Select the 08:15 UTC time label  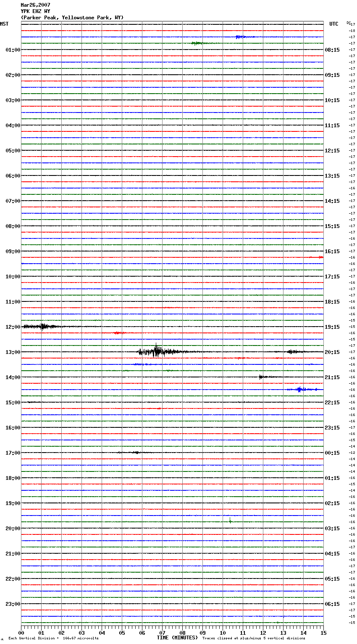tap(332, 50)
